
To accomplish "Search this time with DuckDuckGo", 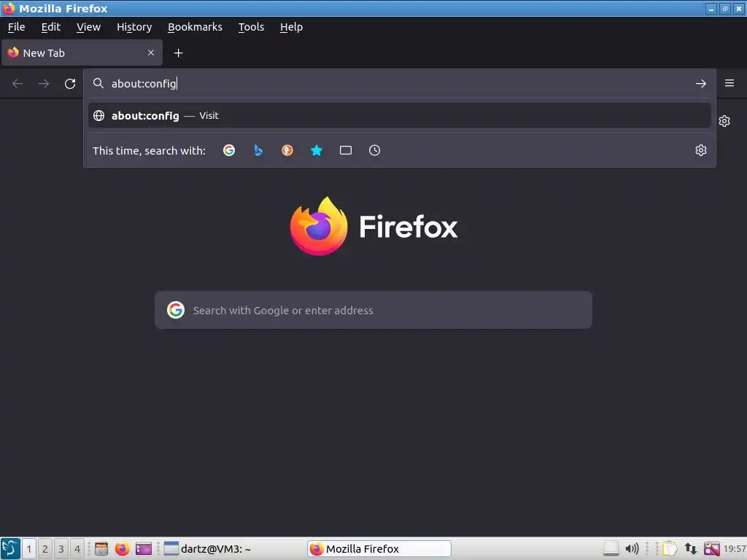I will click(x=287, y=150).
